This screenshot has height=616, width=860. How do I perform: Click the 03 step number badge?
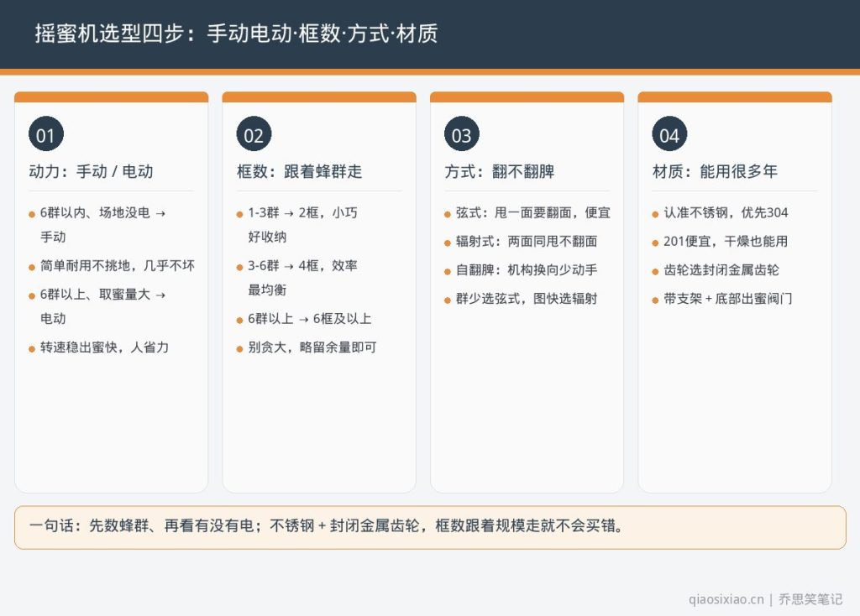click(x=462, y=133)
